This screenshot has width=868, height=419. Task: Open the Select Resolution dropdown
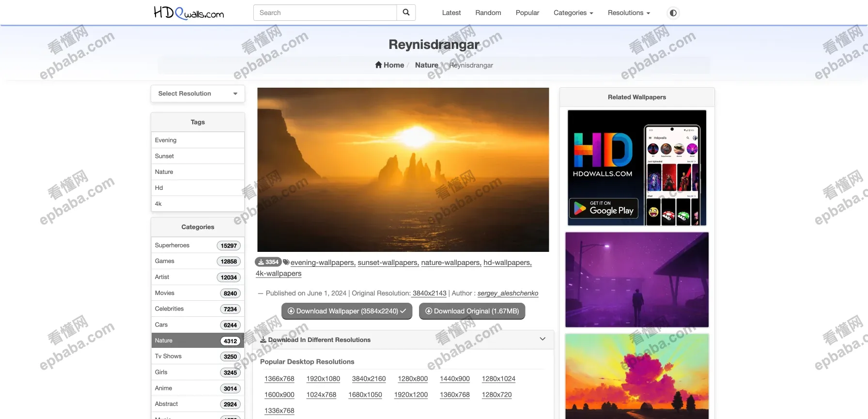click(198, 93)
